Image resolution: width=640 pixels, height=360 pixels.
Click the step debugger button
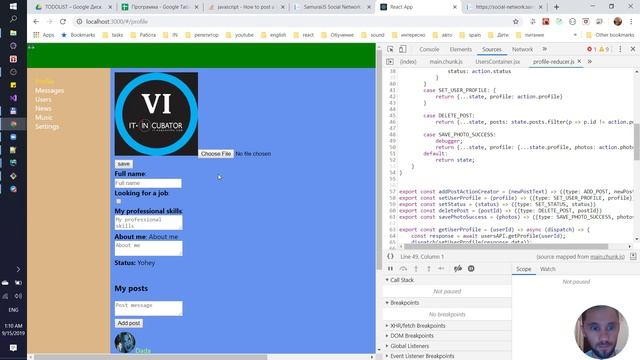pyautogui.click(x=441, y=269)
